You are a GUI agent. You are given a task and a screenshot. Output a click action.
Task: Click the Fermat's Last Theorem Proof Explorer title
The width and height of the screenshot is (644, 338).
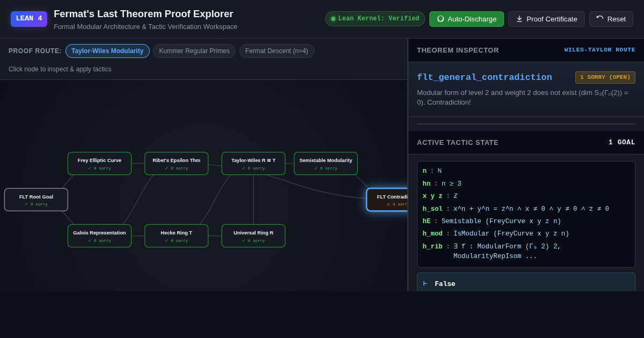point(143,14)
